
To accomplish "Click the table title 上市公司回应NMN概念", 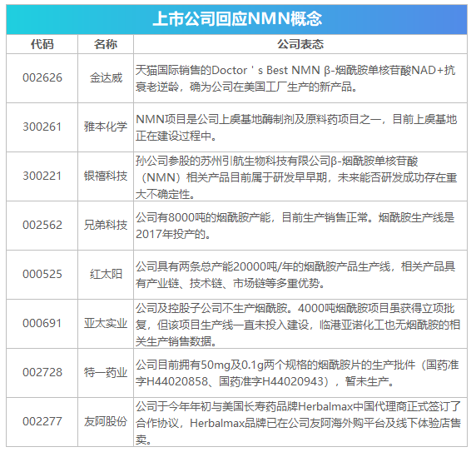I will coord(237,18).
